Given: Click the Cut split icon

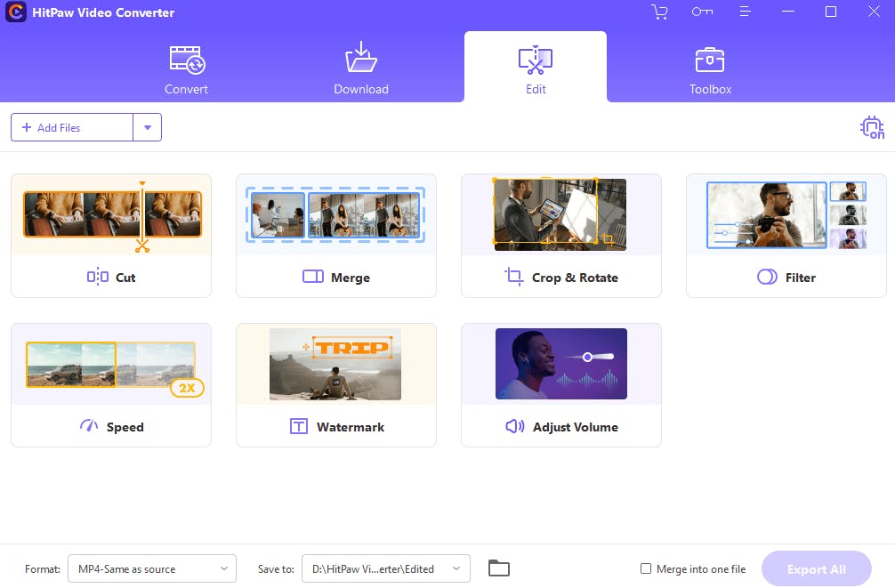Looking at the screenshot, I should point(98,277).
